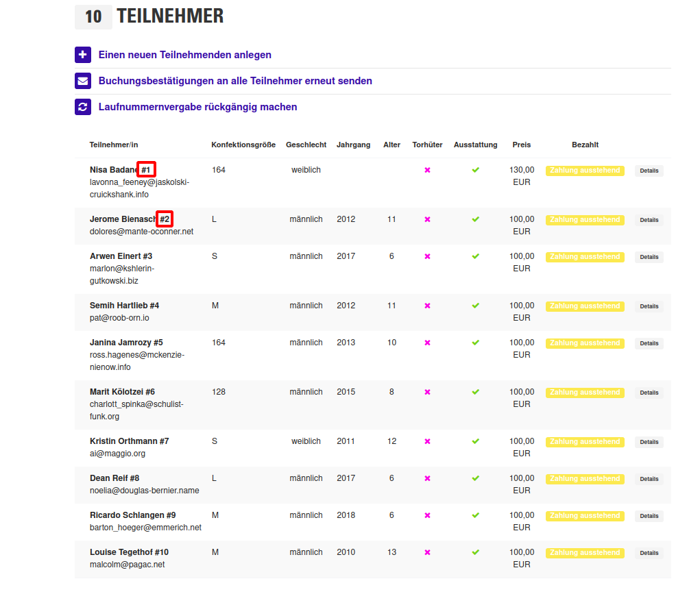The image size is (700, 605).
Task: Click Ausstattung checkmark for Semih Hartlieb
Action: click(x=475, y=306)
